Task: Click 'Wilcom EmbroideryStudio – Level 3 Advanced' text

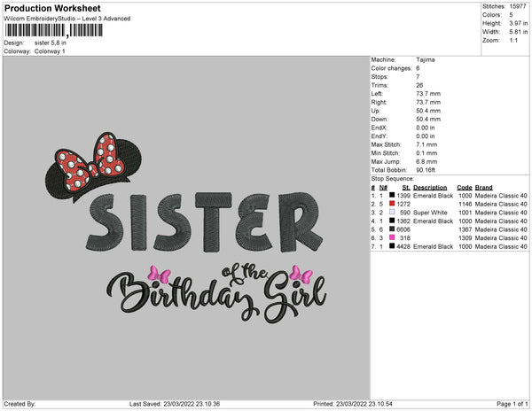Action: pyautogui.click(x=67, y=19)
